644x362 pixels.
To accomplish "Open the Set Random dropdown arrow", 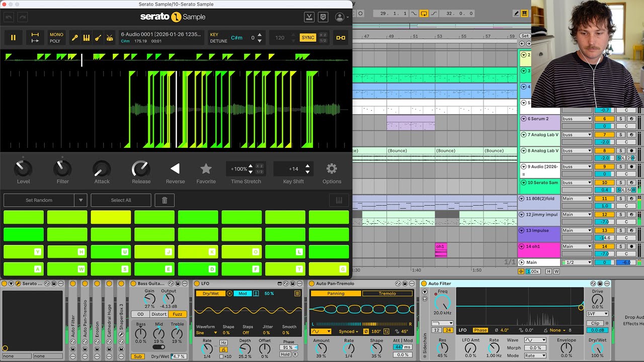I will click(x=80, y=200).
